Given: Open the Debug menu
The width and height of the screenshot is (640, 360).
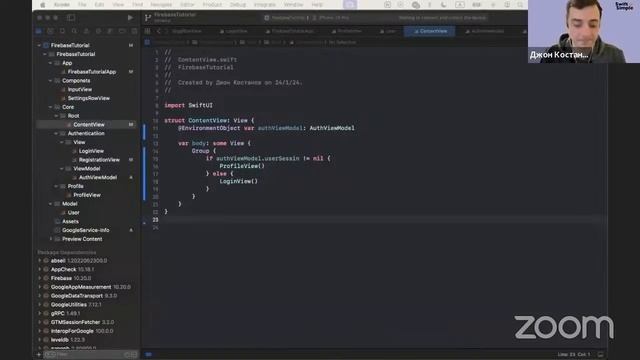Looking at the screenshot, I should coord(238,4).
